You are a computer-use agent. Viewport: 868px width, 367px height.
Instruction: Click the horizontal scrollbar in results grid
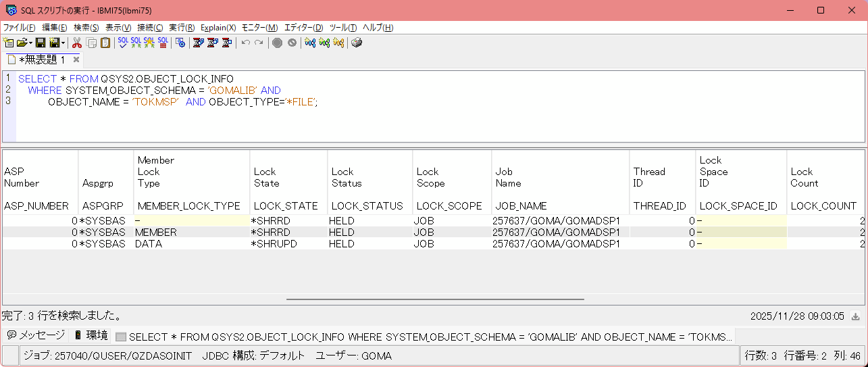click(435, 299)
